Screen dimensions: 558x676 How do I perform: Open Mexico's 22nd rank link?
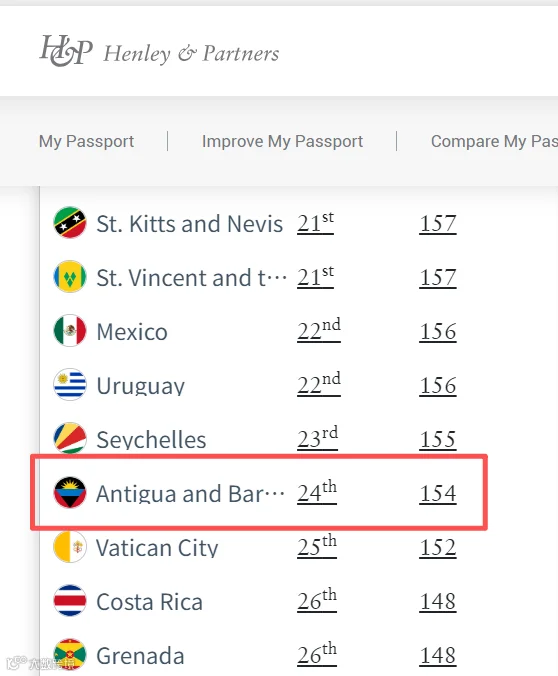[x=319, y=330]
